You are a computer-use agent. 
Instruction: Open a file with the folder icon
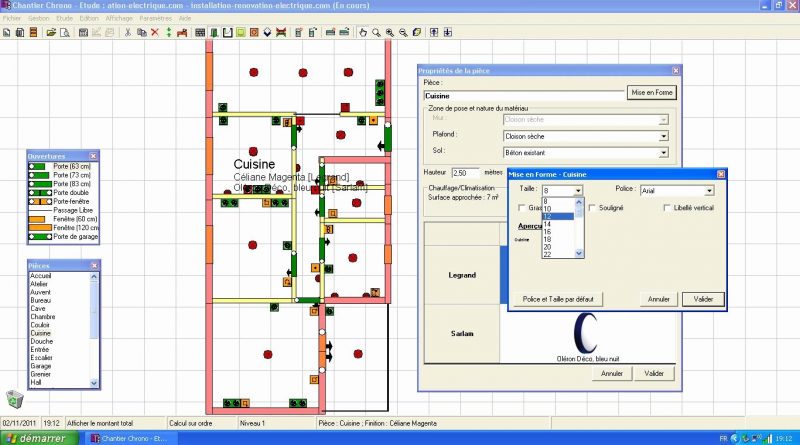tap(51, 32)
